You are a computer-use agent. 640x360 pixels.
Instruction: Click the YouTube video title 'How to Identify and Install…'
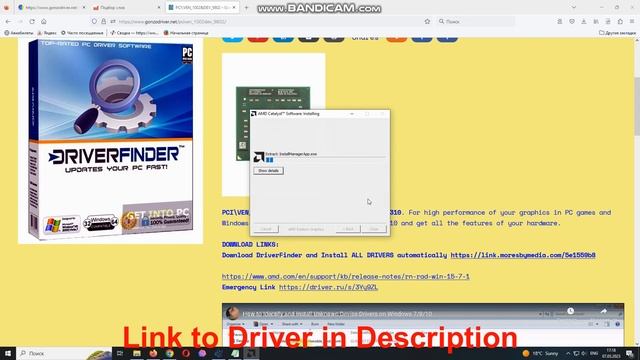coord(337,314)
